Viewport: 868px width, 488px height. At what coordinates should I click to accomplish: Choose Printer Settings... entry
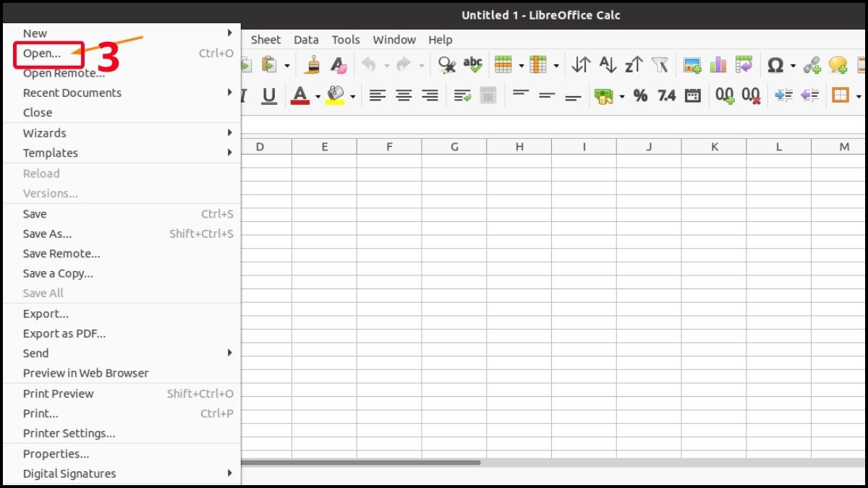122,433
